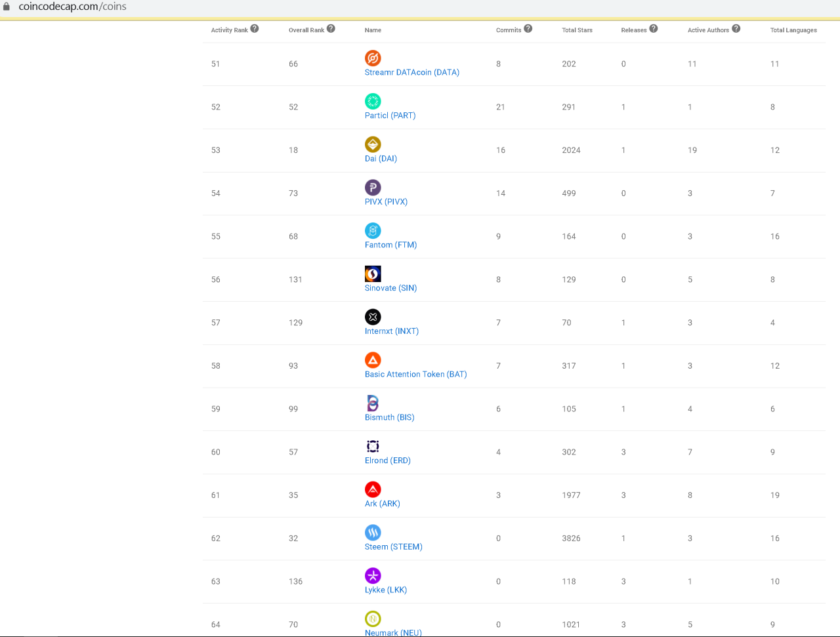Click the 19 total languages value for Ark

[775, 495]
